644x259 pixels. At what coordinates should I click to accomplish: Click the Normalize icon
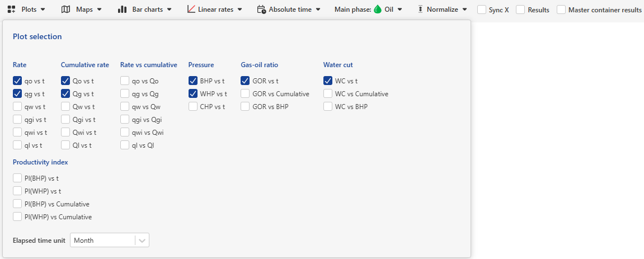(420, 10)
